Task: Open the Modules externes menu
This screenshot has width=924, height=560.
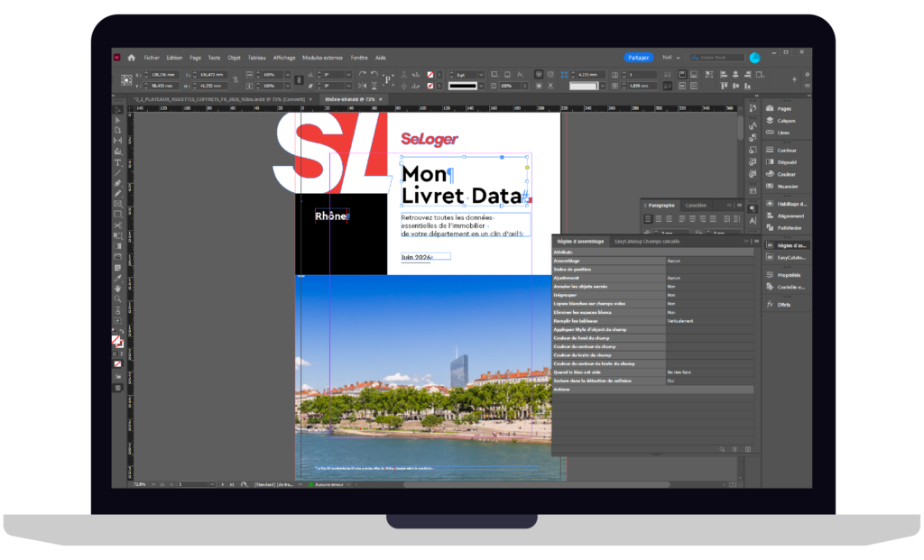Action: tap(322, 58)
